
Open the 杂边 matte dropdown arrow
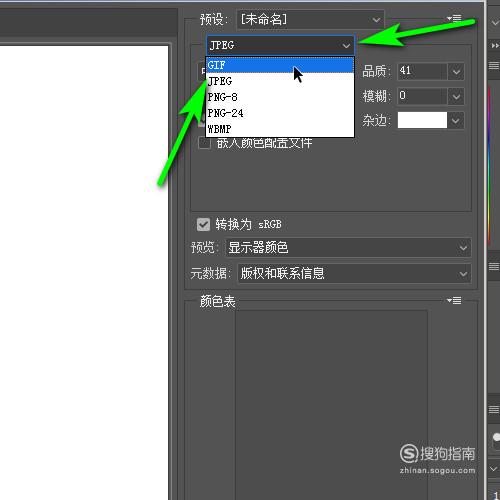[x=456, y=120]
